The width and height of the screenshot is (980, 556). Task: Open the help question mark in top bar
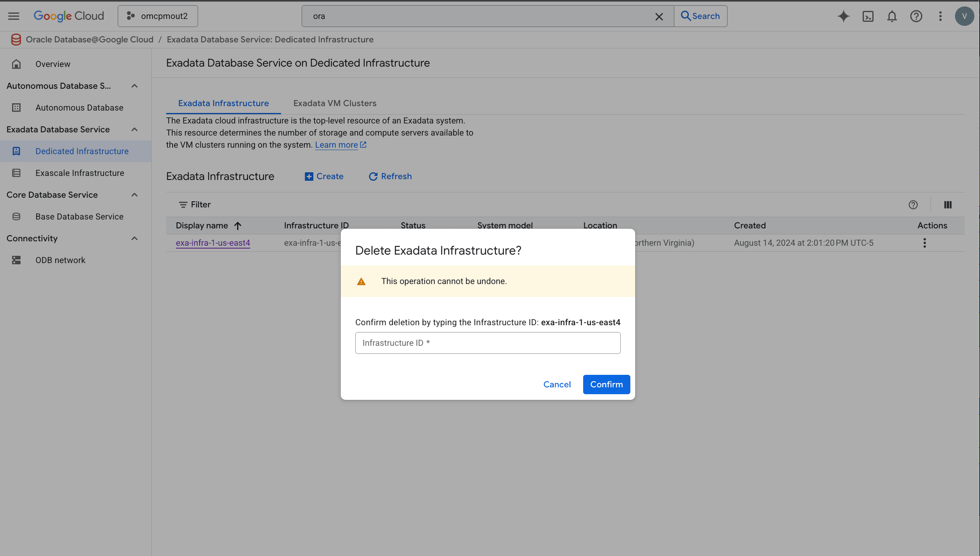(x=916, y=16)
